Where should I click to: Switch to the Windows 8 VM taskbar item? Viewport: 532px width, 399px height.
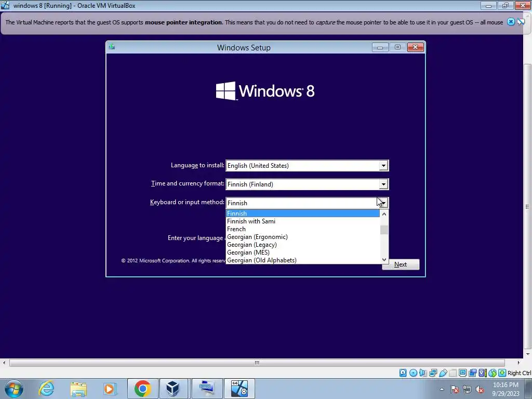239,389
